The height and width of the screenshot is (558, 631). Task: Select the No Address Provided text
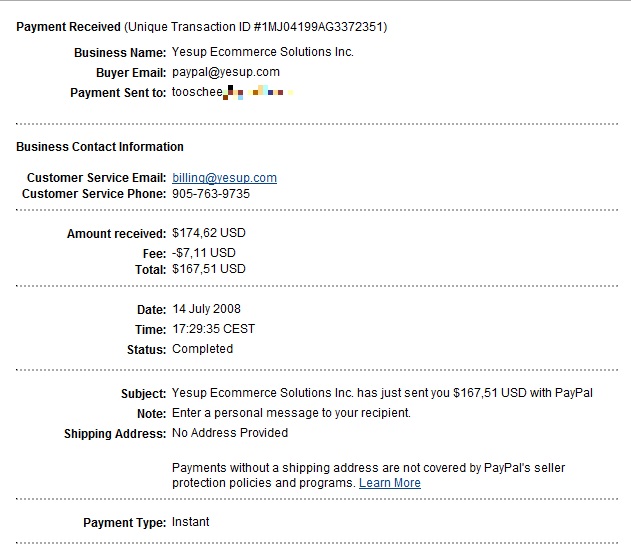click(230, 433)
